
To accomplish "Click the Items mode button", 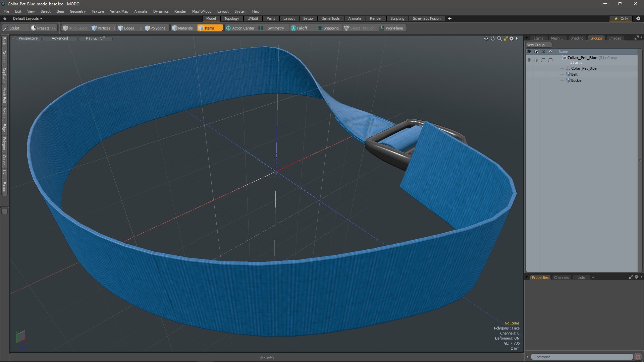I will click(x=210, y=28).
